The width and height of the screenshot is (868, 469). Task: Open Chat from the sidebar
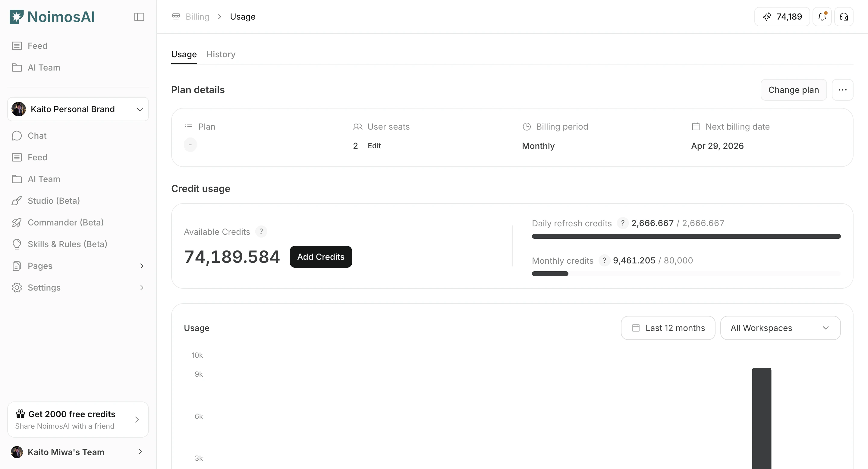(x=37, y=135)
